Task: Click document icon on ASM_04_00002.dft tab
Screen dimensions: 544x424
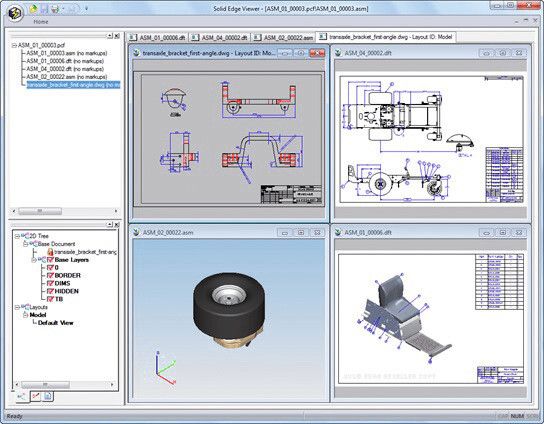Action: (x=195, y=37)
